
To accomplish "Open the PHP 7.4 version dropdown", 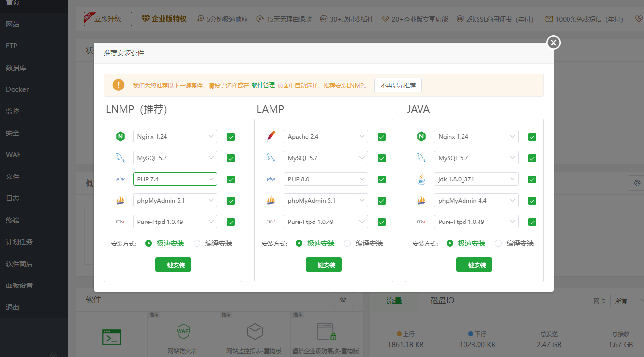I will click(175, 179).
